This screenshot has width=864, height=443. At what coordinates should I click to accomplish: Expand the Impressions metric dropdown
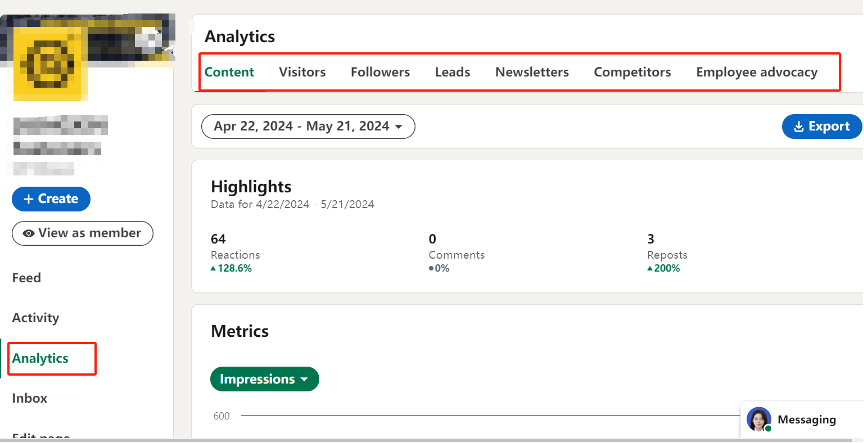tap(264, 379)
